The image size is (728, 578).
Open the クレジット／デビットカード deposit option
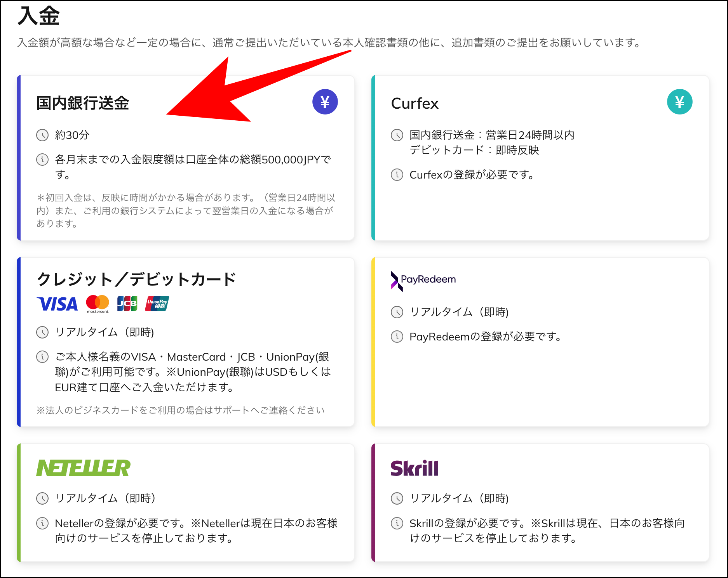coord(186,342)
